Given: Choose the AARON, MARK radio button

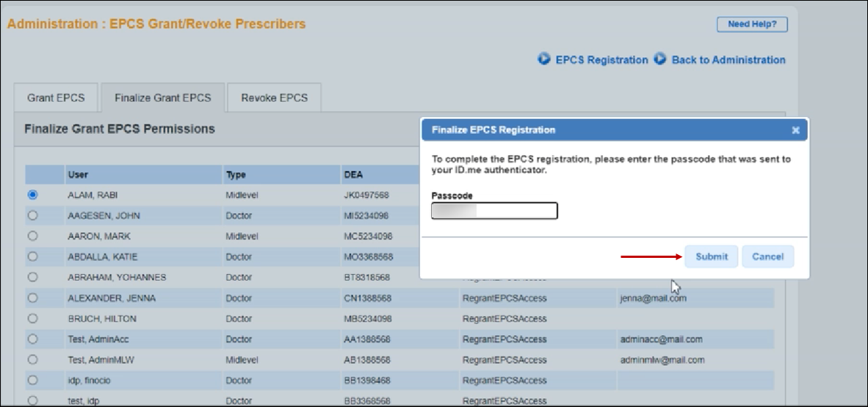Looking at the screenshot, I should 32,237.
